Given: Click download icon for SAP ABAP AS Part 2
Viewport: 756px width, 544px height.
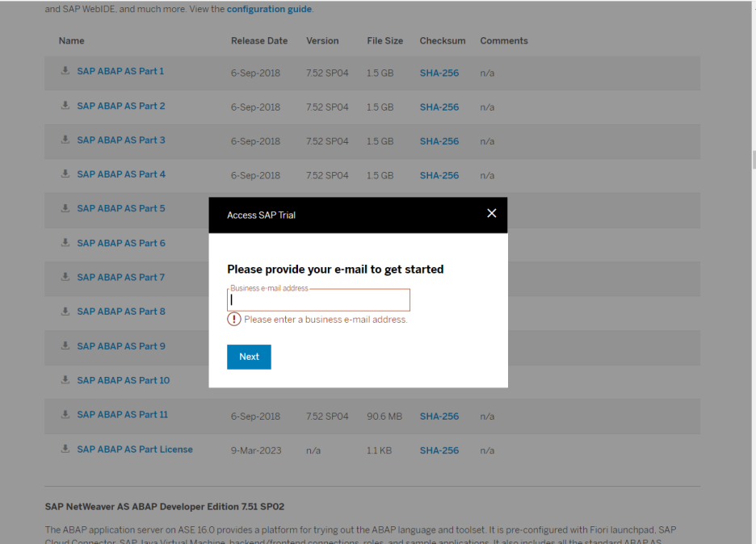Looking at the screenshot, I should (x=65, y=106).
